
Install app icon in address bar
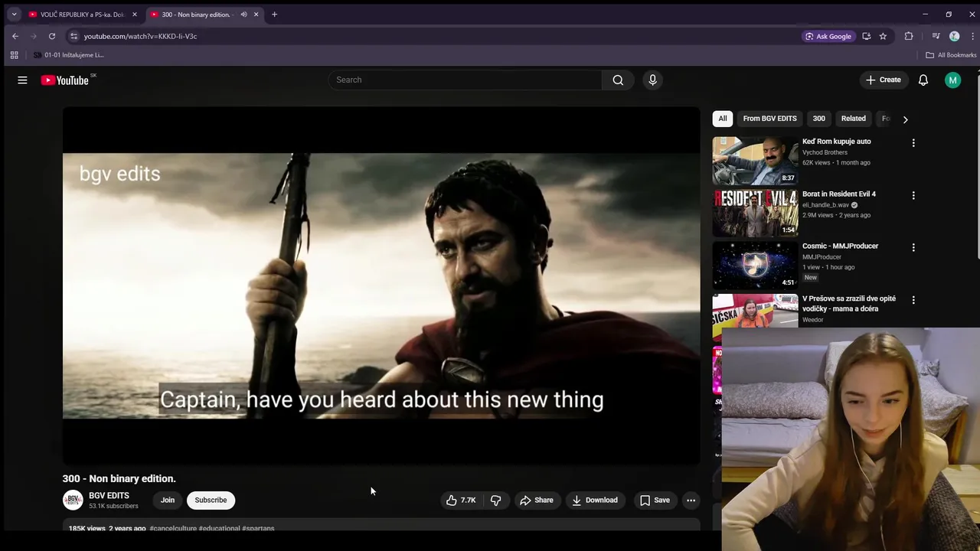click(866, 36)
